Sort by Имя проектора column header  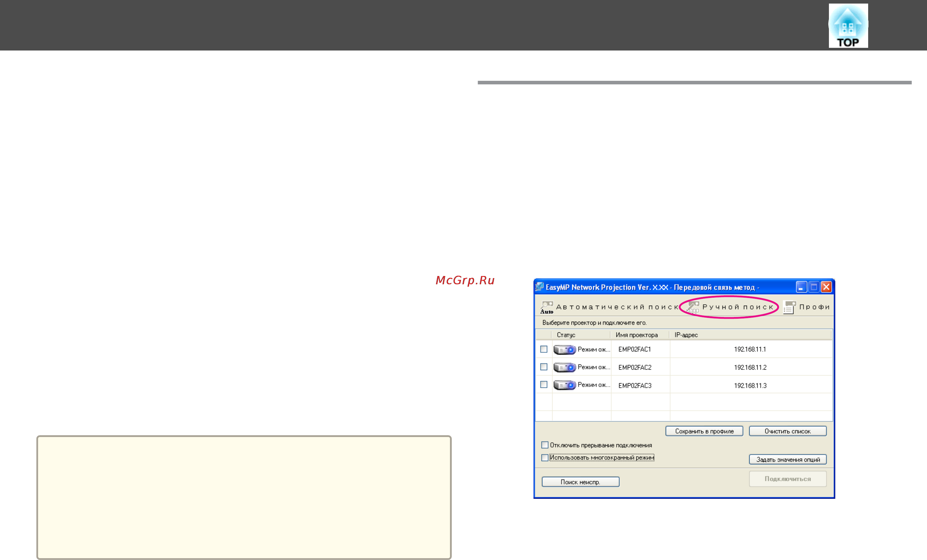pos(640,335)
